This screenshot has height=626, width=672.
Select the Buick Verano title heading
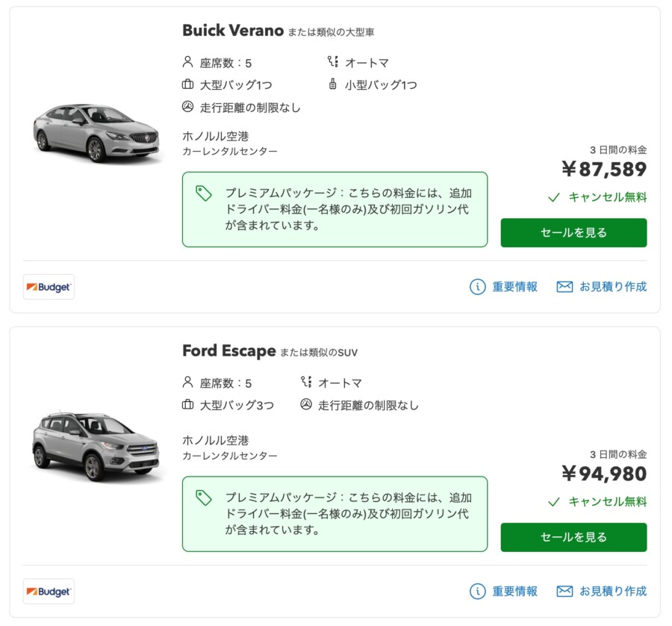click(x=228, y=31)
